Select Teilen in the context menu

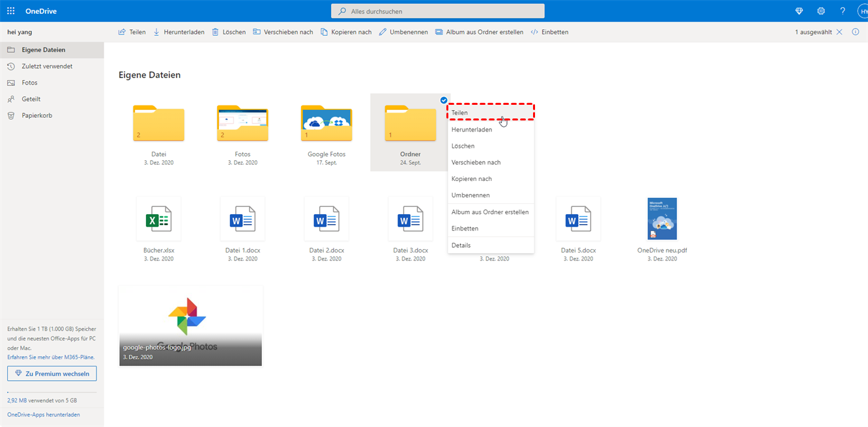tap(459, 113)
